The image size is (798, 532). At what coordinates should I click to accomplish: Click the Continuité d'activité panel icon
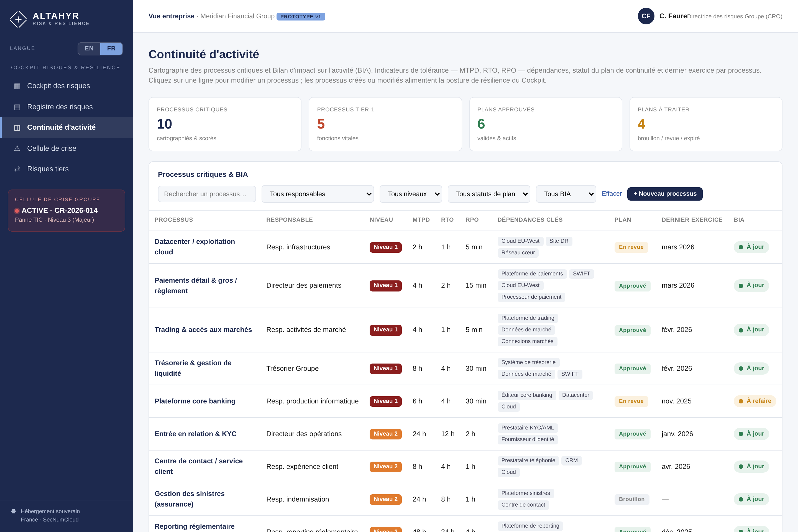click(17, 127)
